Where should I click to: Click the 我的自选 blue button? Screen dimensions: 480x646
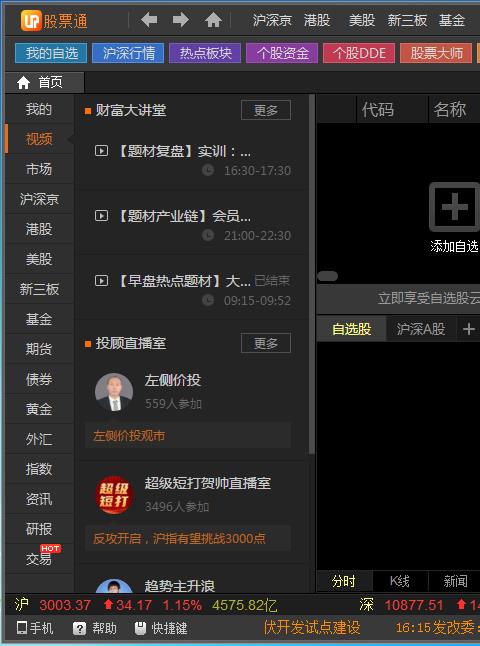[x=51, y=53]
